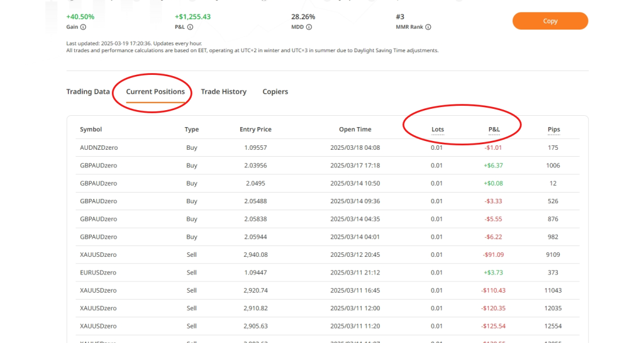Click the Type column header

191,130
